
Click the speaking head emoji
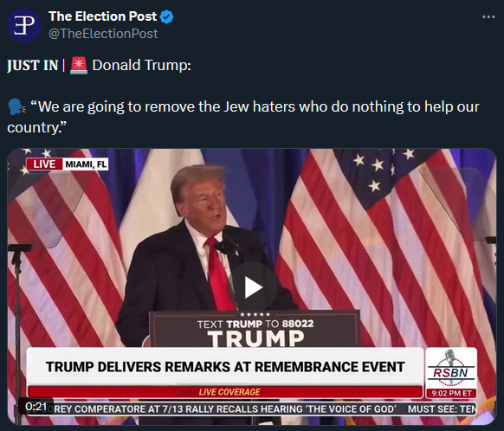tap(16, 106)
